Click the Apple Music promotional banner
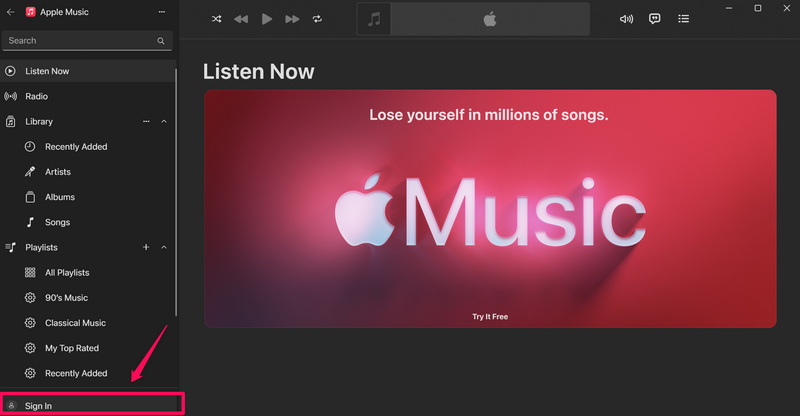Image resolution: width=800 pixels, height=416 pixels. pyautogui.click(x=490, y=209)
